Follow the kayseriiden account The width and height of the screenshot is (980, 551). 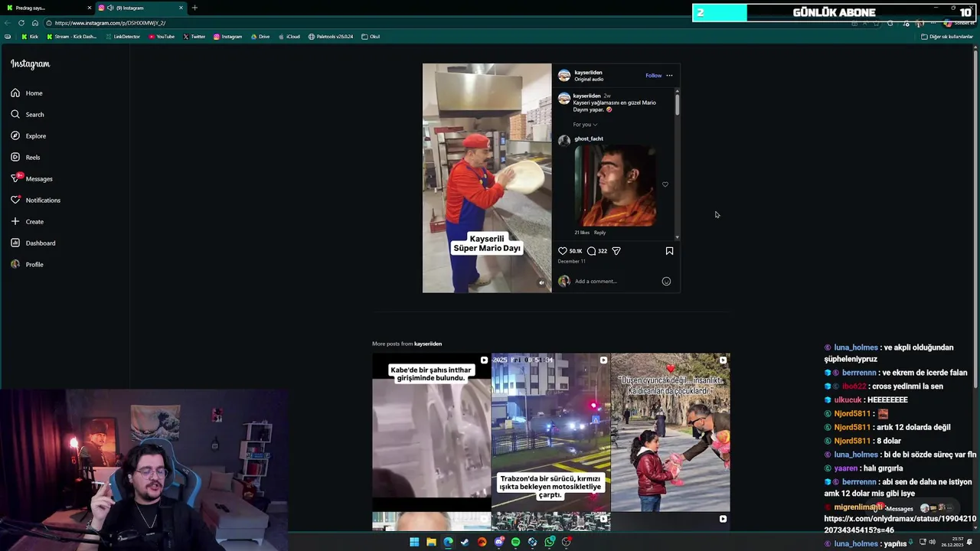pyautogui.click(x=653, y=76)
